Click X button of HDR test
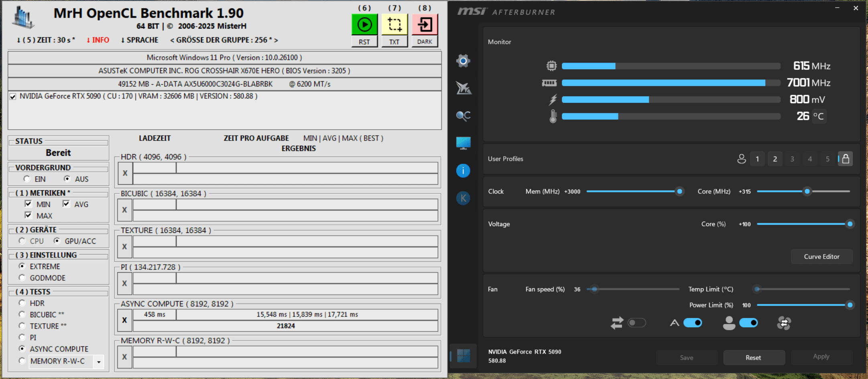This screenshot has height=379, width=868. [125, 173]
